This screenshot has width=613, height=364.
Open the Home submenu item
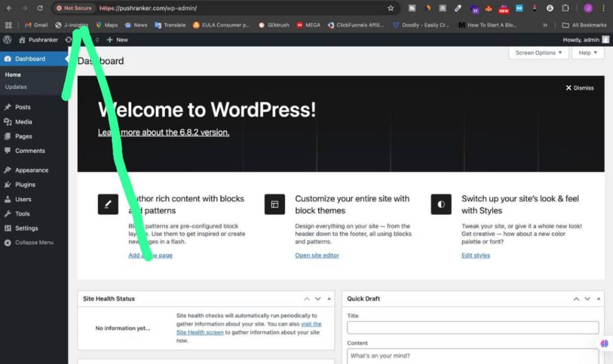13,74
